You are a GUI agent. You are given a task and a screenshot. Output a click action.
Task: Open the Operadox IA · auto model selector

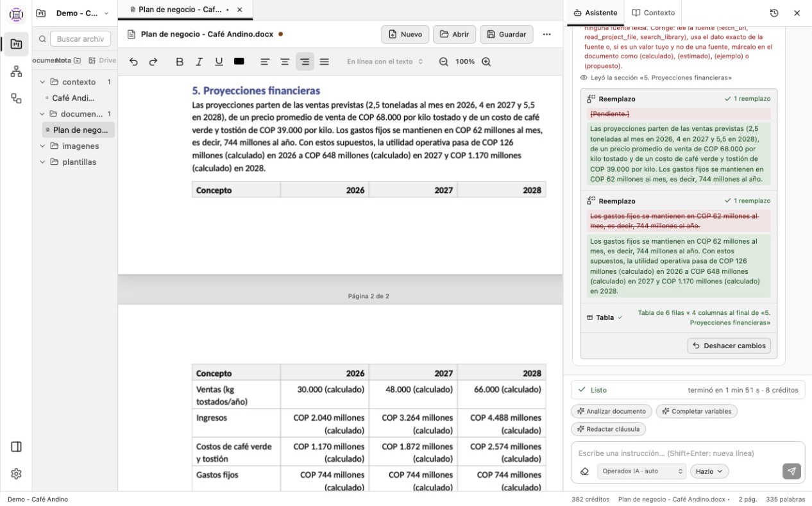[x=641, y=471]
